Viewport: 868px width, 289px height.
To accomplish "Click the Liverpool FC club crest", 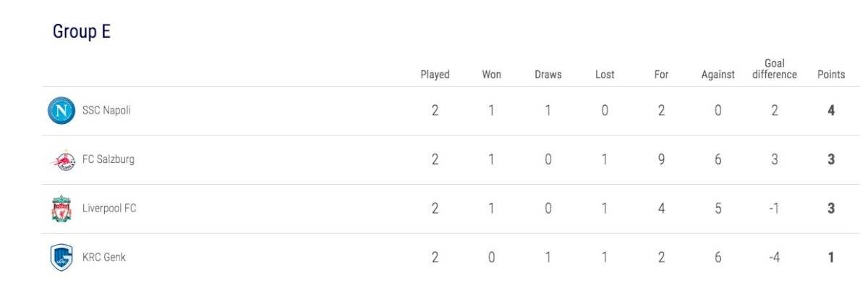I will point(61,209).
